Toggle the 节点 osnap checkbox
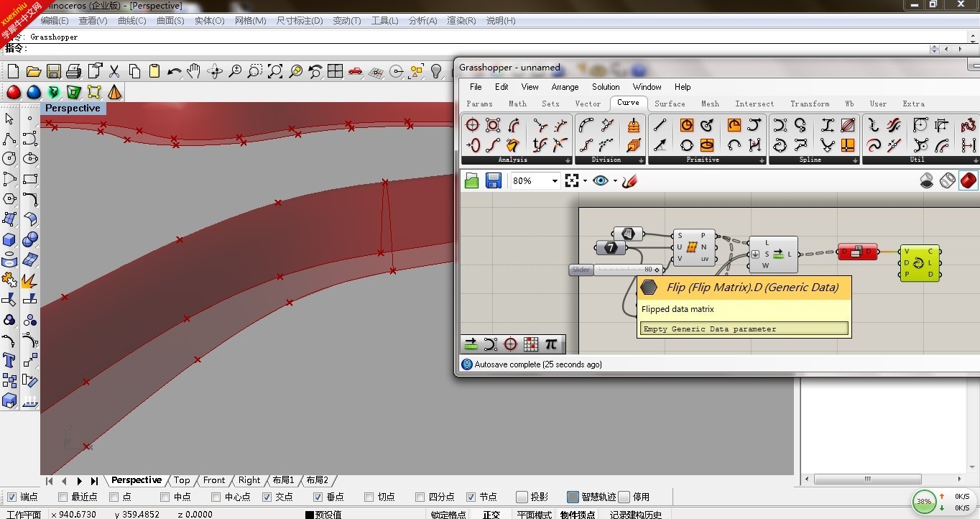The height and width of the screenshot is (519, 980). [x=471, y=497]
